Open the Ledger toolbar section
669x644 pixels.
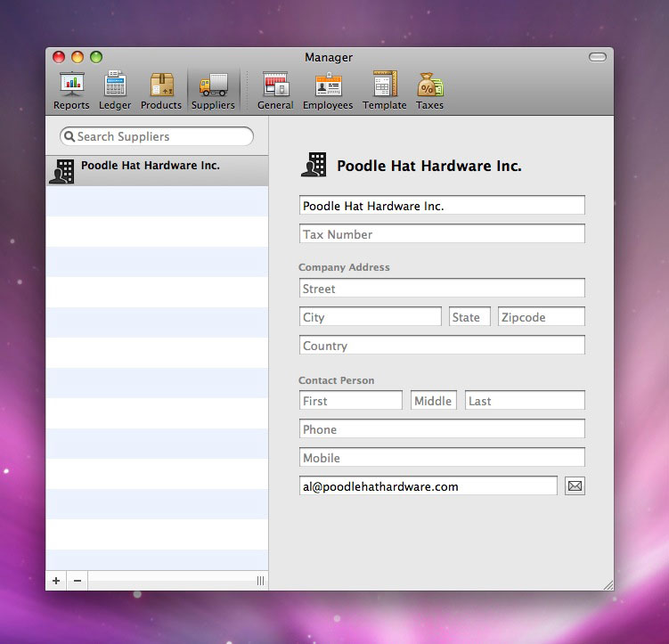(x=115, y=91)
